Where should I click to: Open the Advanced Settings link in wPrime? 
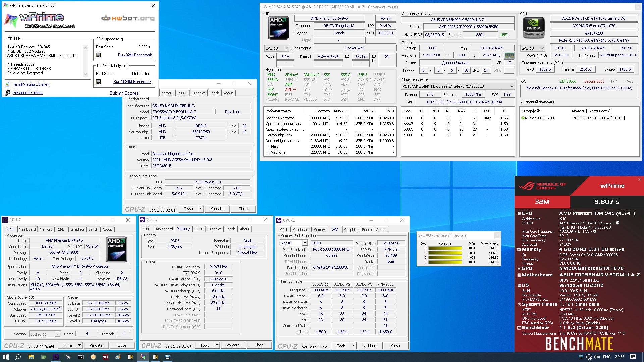click(28, 93)
